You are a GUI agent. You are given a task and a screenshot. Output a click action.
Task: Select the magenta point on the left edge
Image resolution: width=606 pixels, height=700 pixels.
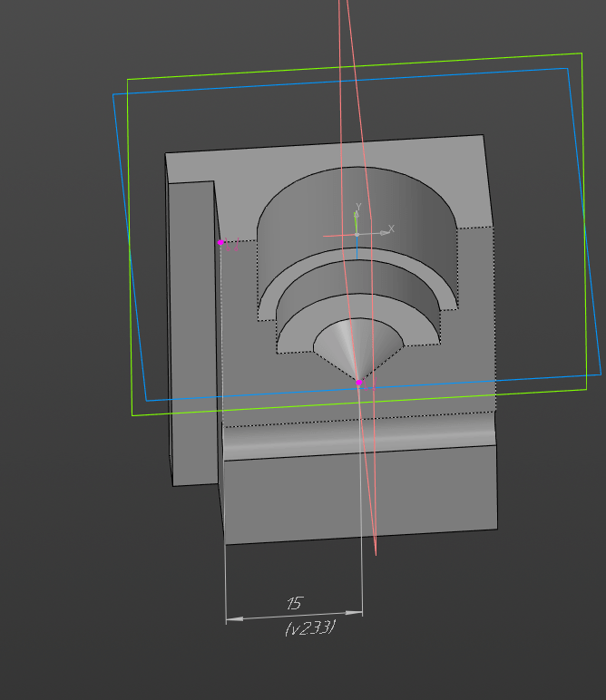tap(220, 242)
